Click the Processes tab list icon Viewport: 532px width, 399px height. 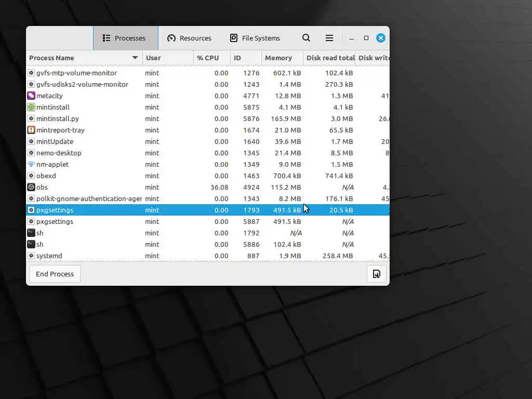107,38
